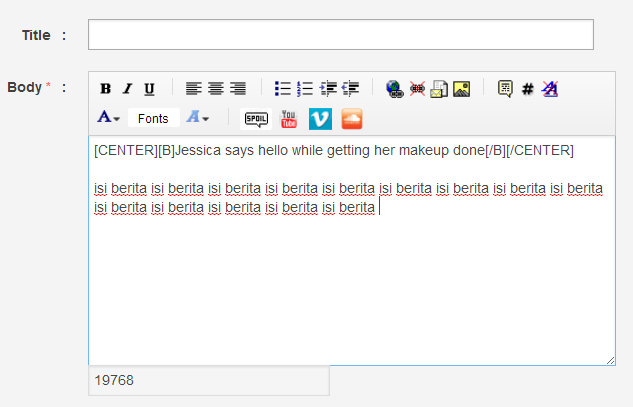
Task: Insert a hyperlink with globe icon
Action: (x=394, y=89)
